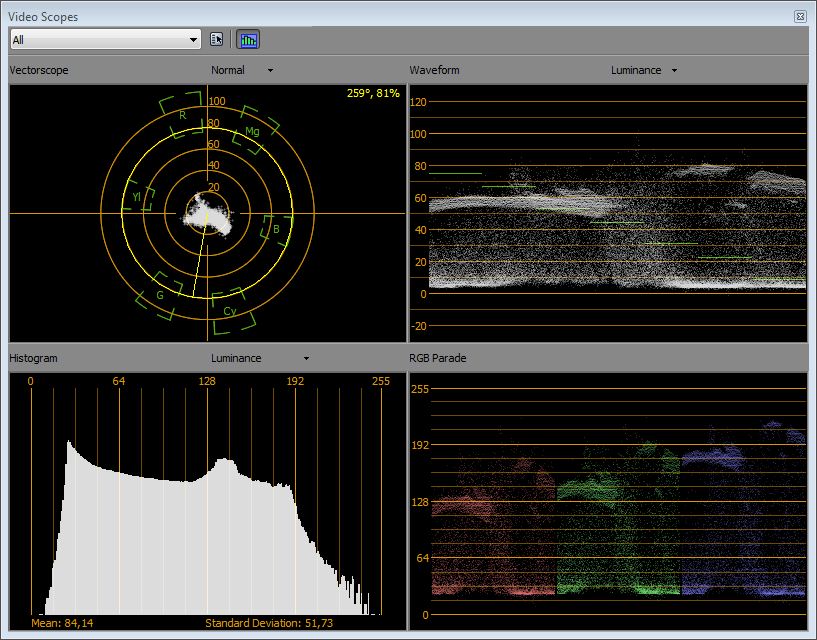Click the cyan 'Cy' target on vectorscope
This screenshot has width=817, height=640.
(229, 311)
